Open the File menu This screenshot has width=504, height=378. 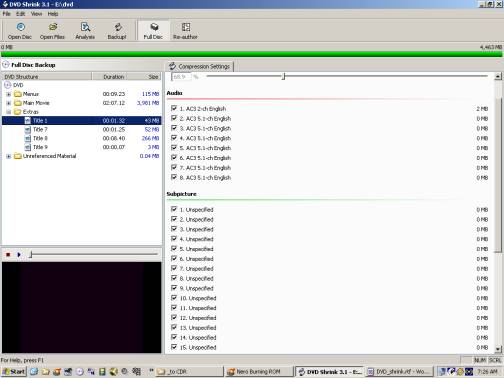(x=7, y=14)
